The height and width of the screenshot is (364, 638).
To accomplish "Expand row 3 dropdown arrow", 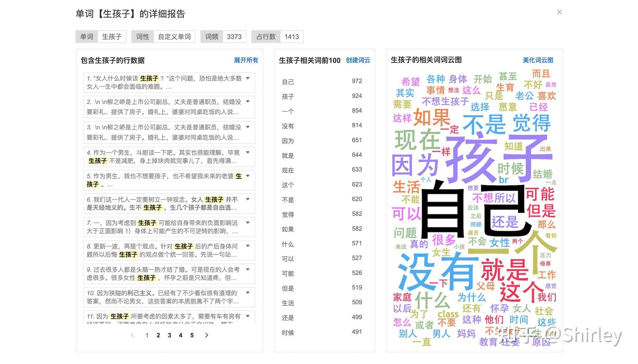I will click(248, 127).
